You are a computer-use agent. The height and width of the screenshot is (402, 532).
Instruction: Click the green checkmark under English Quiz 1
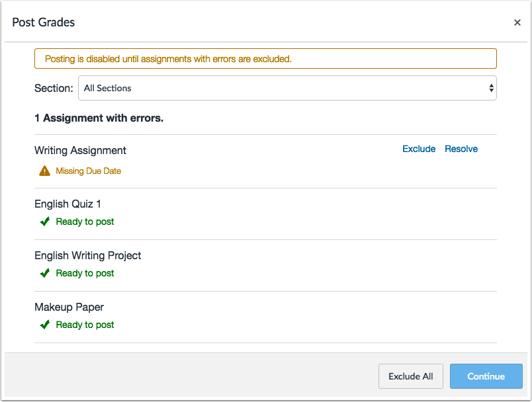44,221
